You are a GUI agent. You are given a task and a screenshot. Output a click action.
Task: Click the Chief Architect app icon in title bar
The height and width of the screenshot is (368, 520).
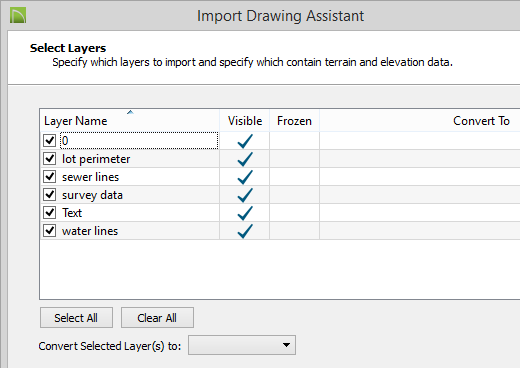(x=18, y=15)
